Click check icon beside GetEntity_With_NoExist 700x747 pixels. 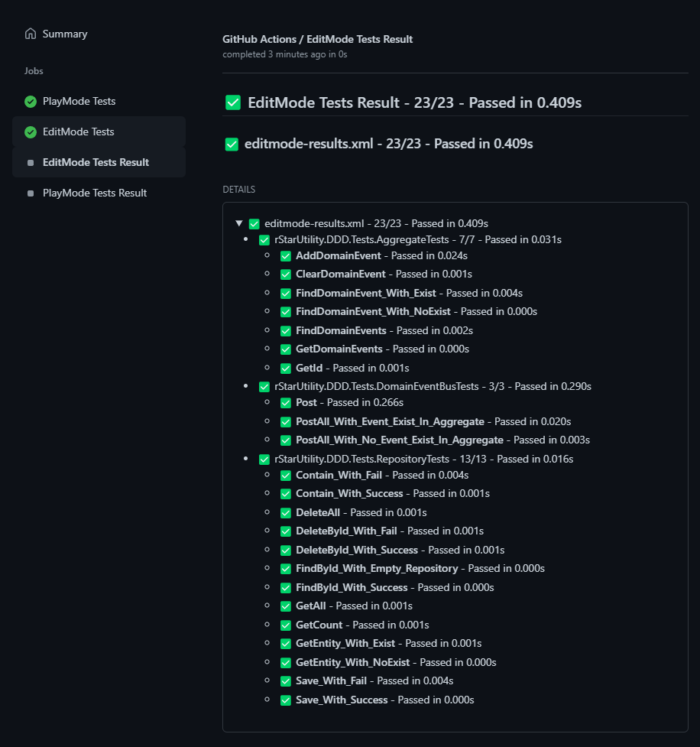point(286,663)
